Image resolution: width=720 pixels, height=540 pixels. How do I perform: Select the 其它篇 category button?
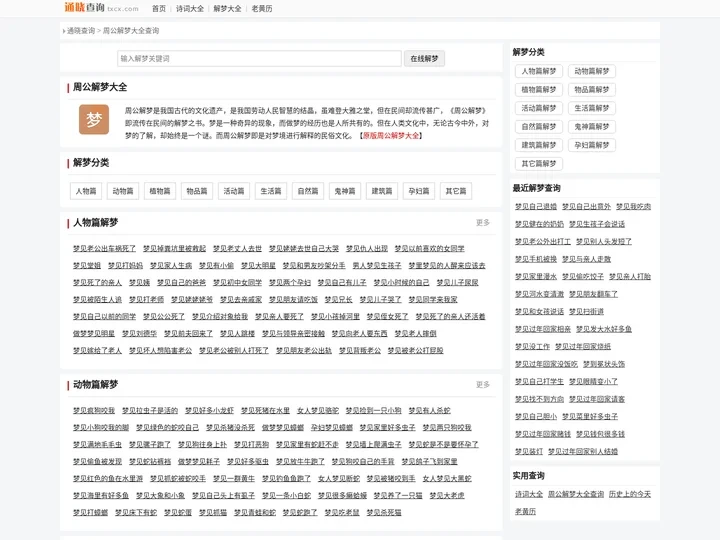(x=456, y=191)
